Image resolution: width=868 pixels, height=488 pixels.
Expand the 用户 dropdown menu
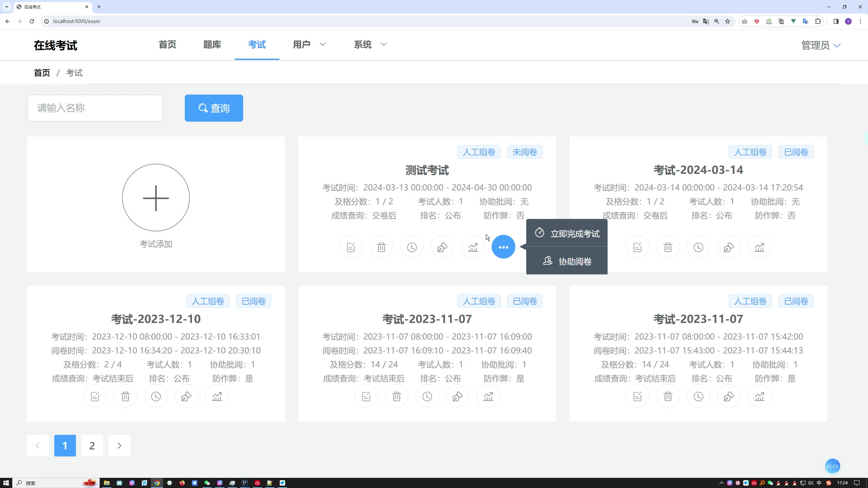pyautogui.click(x=309, y=44)
